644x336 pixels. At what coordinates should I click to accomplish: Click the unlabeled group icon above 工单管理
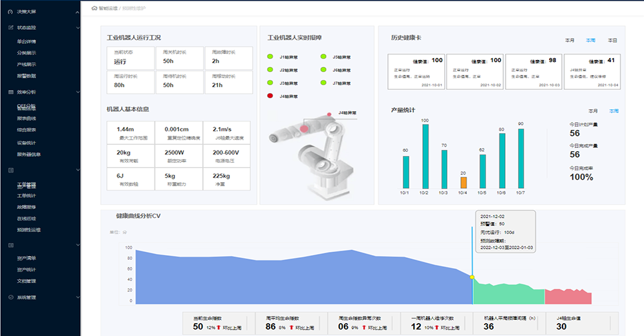tap(11, 170)
